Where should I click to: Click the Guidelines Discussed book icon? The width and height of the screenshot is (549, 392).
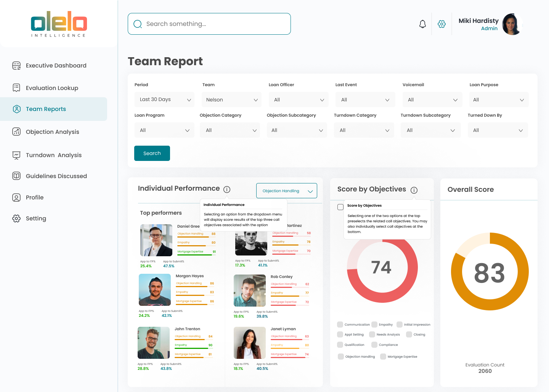pyautogui.click(x=16, y=176)
